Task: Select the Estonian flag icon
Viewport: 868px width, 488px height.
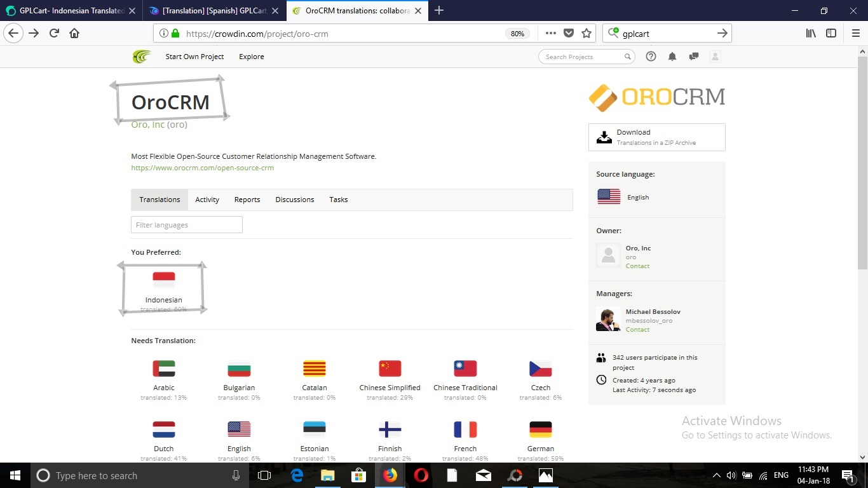Action: pos(315,430)
